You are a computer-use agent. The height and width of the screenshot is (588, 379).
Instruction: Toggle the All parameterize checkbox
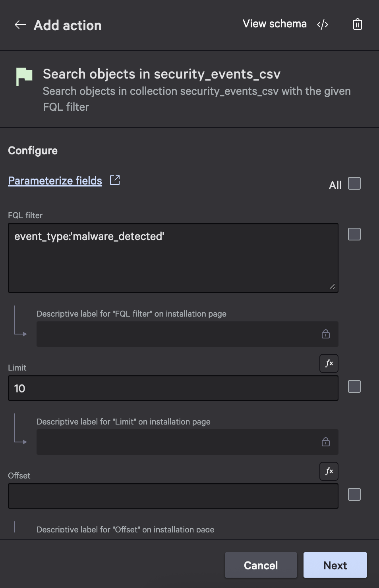click(x=354, y=184)
